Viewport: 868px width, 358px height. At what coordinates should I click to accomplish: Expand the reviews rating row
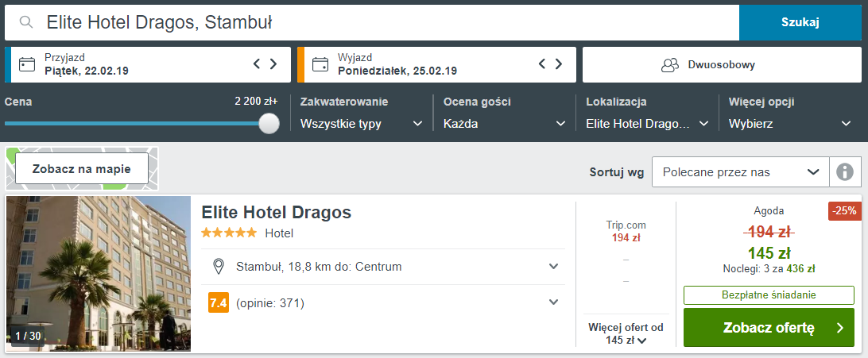554,302
